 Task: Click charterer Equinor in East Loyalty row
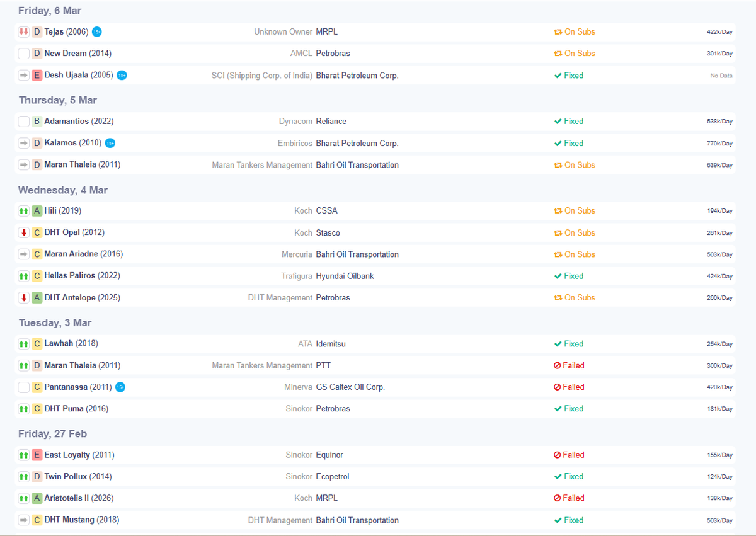click(x=329, y=455)
